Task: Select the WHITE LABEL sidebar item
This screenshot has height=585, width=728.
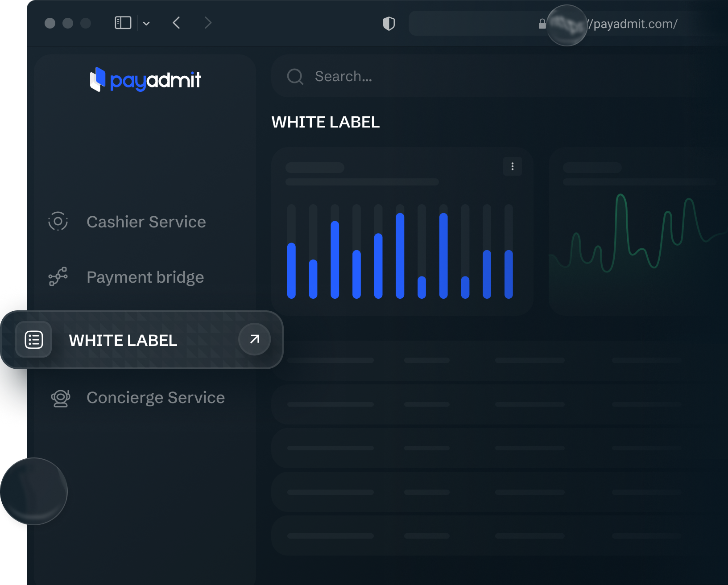Action: (x=123, y=340)
